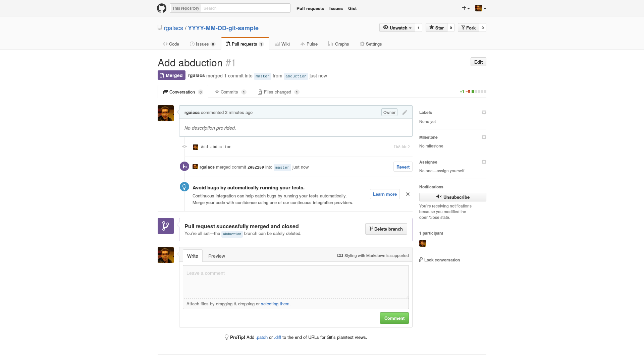Focus the Leave a comment text area
644x362 pixels.
(x=296, y=282)
